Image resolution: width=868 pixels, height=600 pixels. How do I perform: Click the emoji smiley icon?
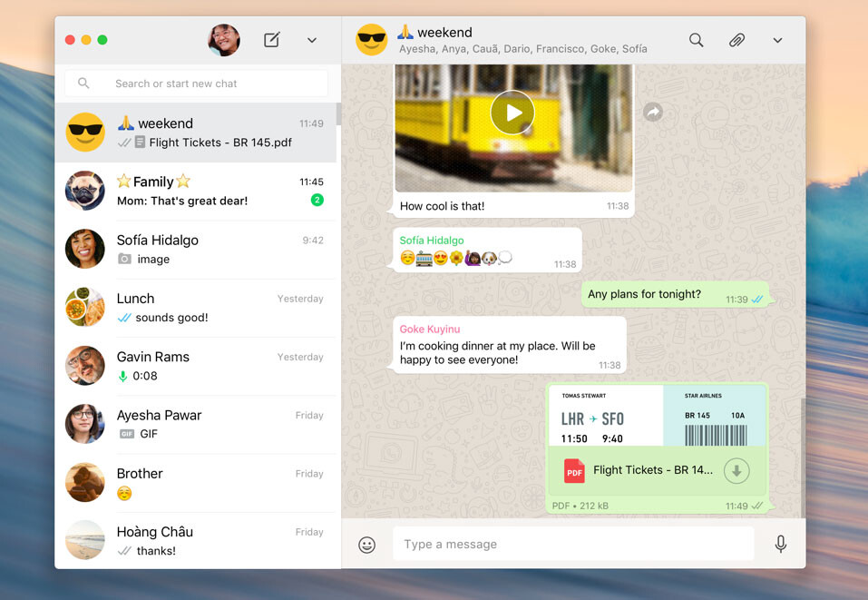366,545
